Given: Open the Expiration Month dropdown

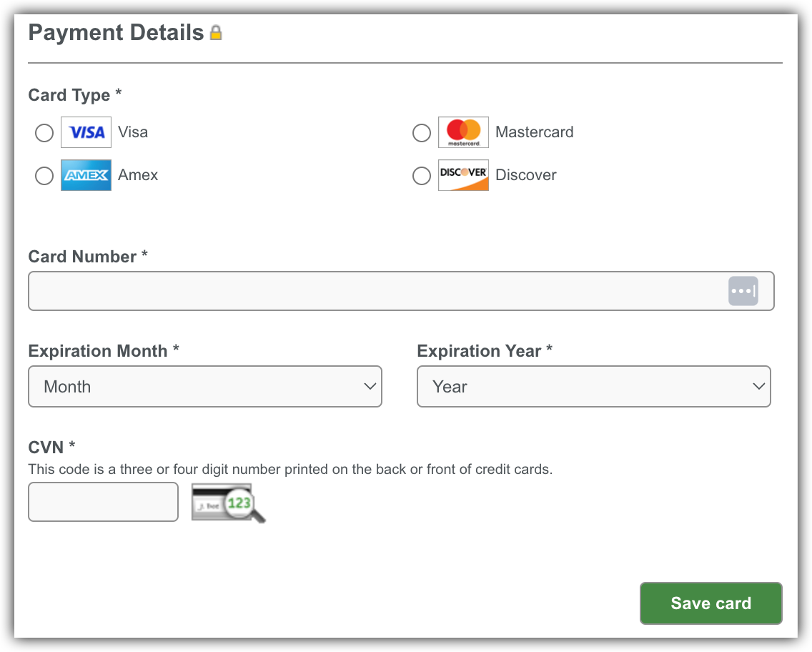Looking at the screenshot, I should coord(205,386).
